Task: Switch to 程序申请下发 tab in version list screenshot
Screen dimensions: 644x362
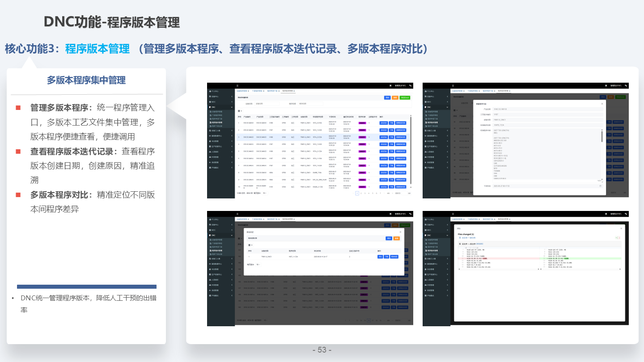Action: click(x=272, y=91)
